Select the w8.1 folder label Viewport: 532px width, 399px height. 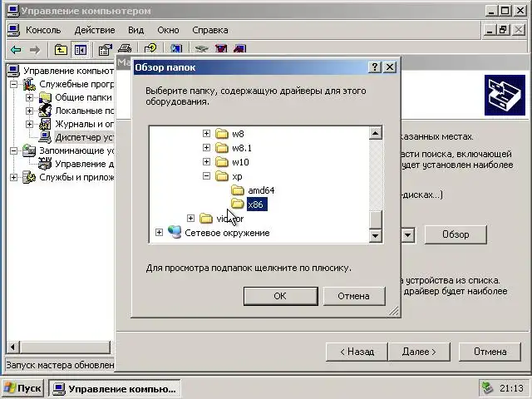tap(242, 148)
